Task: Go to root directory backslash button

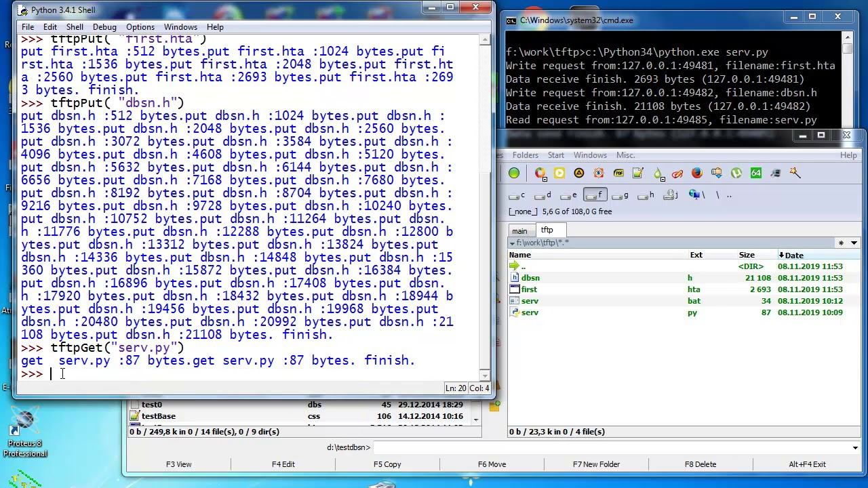Action: pyautogui.click(x=717, y=195)
